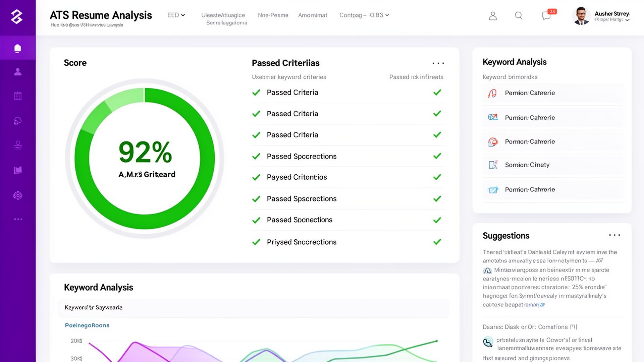The image size is (644, 362).
Task: Click the round icon by the third Pomion Catrerie
Action: tap(493, 142)
